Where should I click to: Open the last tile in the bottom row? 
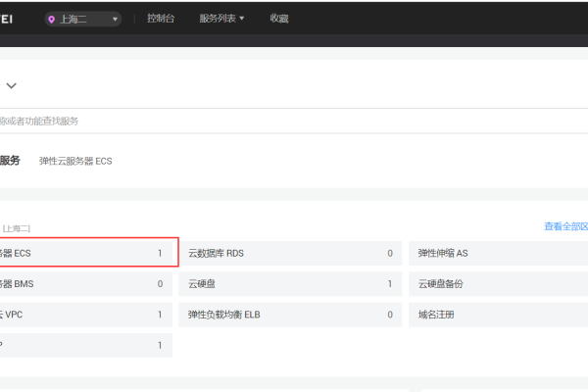pyautogui.click(x=84, y=346)
